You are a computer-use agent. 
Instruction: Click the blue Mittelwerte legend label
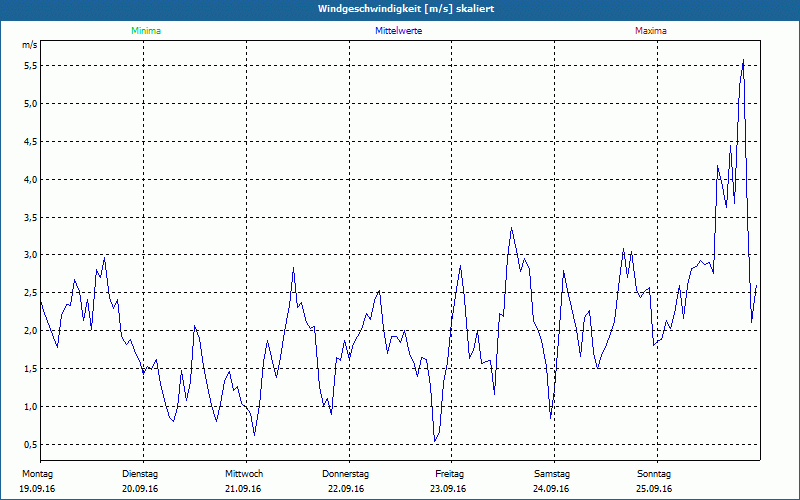click(398, 31)
